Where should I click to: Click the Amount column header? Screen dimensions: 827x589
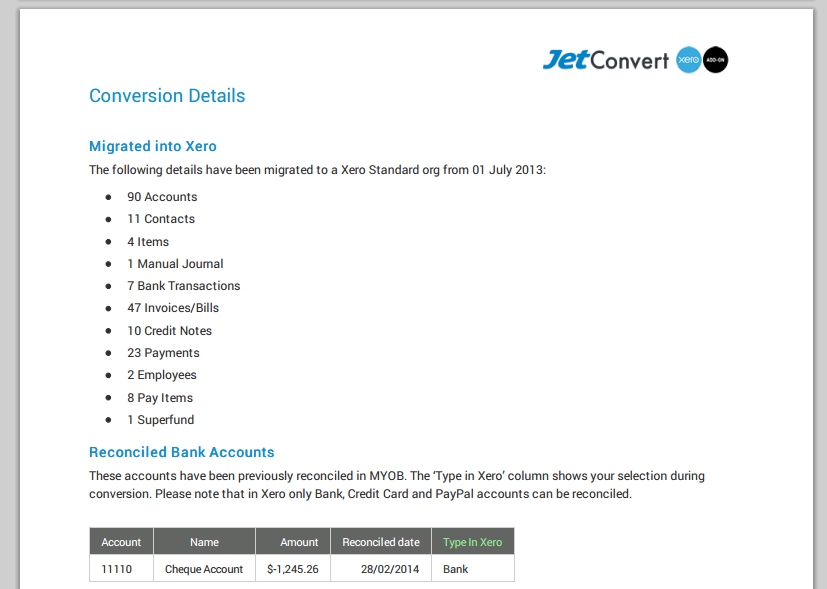[299, 542]
